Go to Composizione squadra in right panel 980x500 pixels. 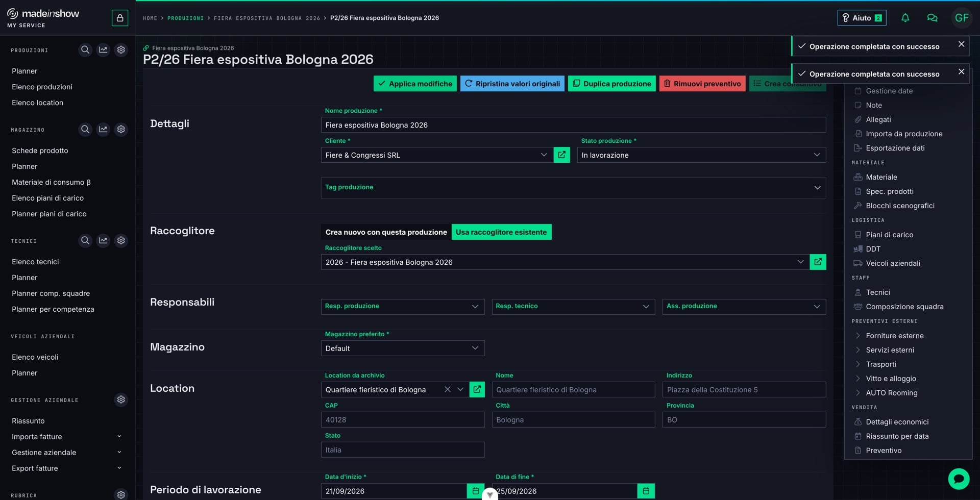coord(904,307)
